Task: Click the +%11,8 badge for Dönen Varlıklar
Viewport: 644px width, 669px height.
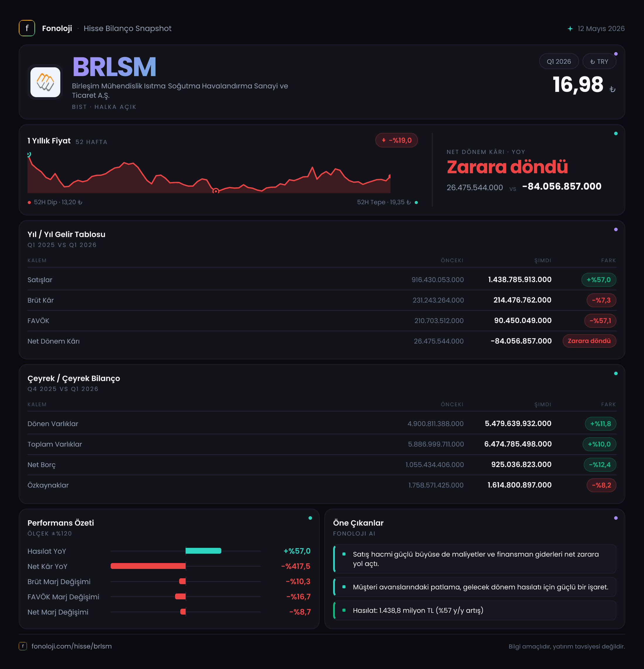Action: click(600, 424)
